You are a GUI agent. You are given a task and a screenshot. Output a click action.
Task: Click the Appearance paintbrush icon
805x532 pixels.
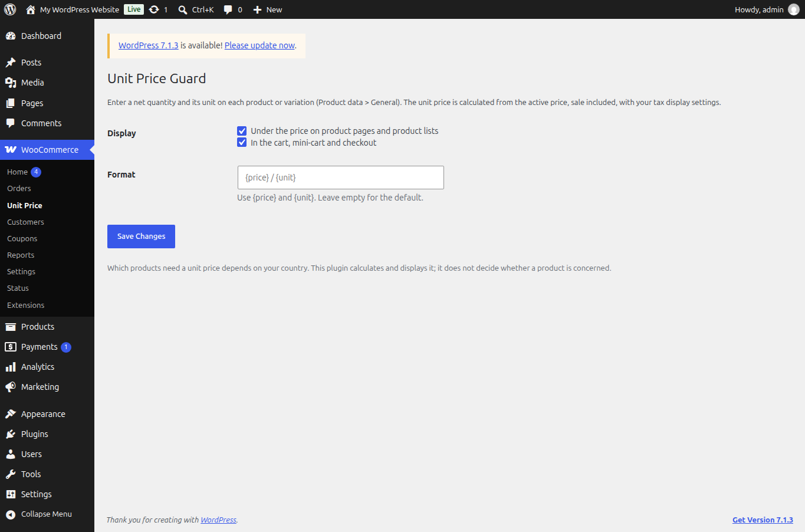11,414
